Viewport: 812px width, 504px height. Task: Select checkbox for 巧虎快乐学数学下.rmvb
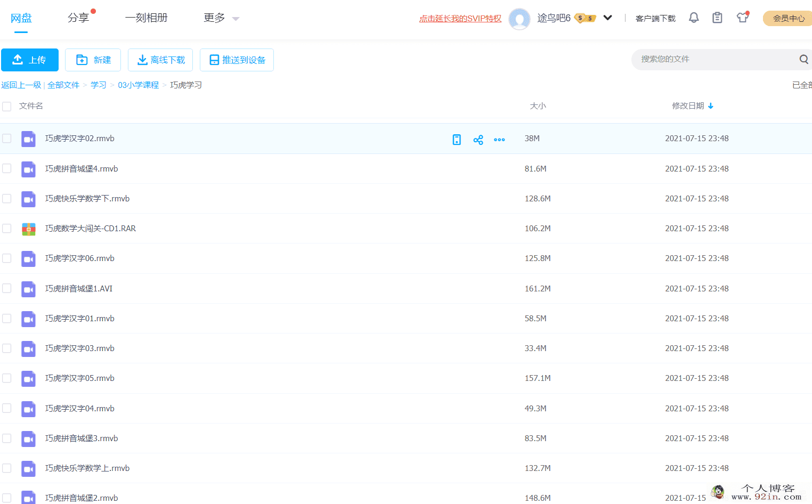[x=7, y=198]
